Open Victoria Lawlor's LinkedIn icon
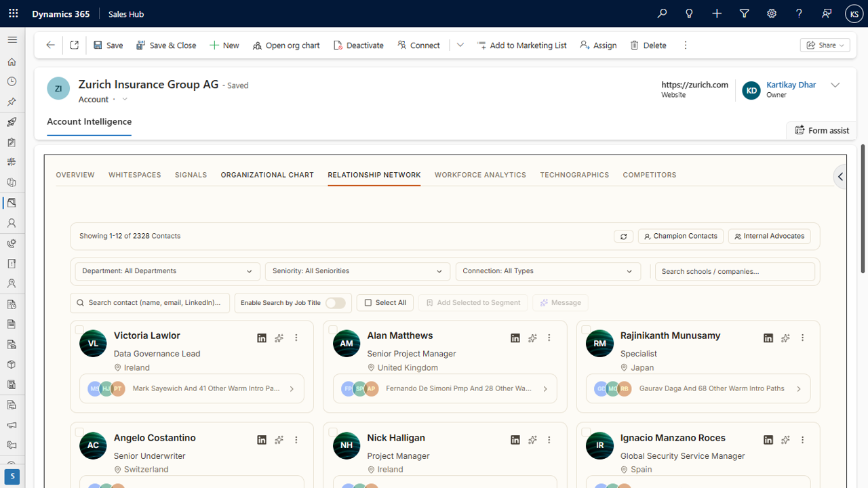 (x=262, y=338)
